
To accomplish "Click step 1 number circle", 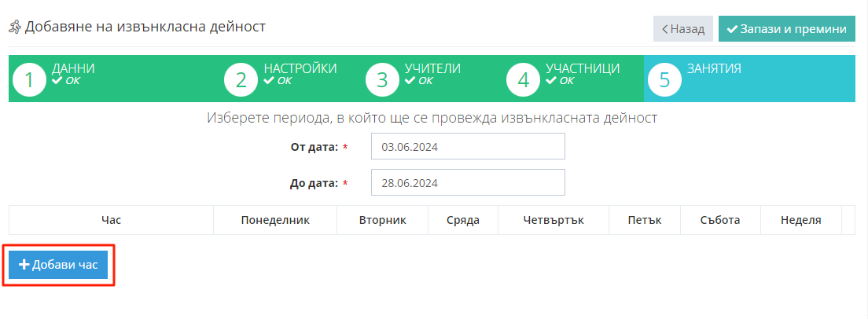I will coord(30,80).
